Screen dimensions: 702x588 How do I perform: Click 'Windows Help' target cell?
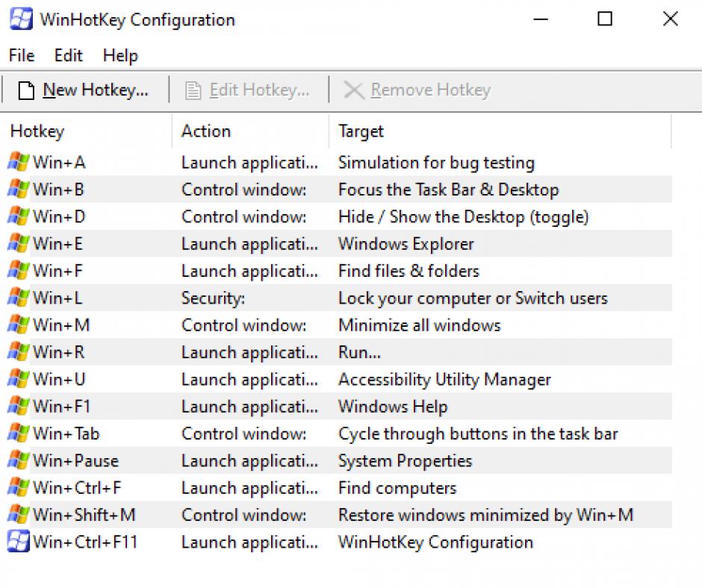[393, 407]
